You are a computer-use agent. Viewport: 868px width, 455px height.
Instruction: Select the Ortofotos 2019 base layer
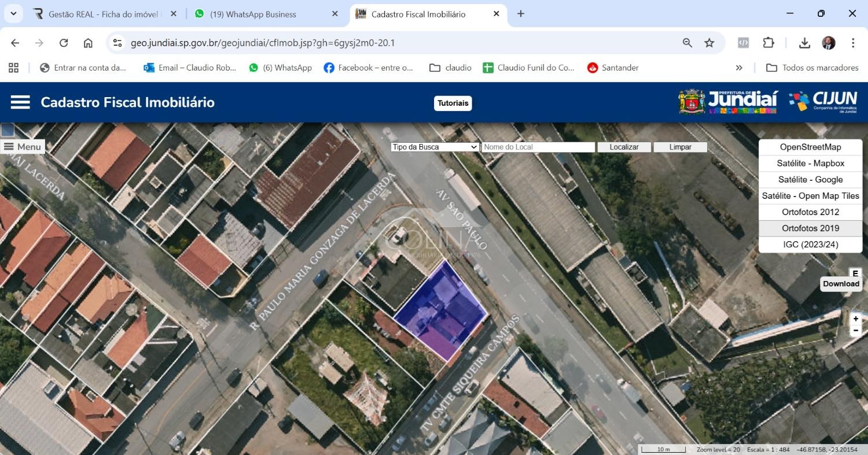[810, 228]
